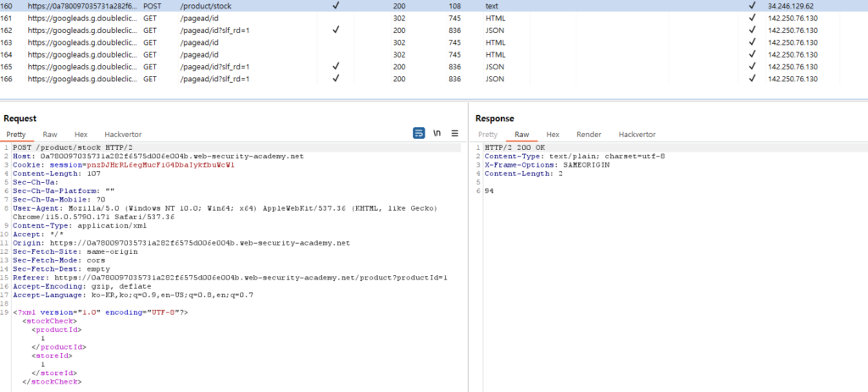Click the 'text' MIME type cell
The height and width of the screenshot is (392, 868).
pyautogui.click(x=492, y=6)
